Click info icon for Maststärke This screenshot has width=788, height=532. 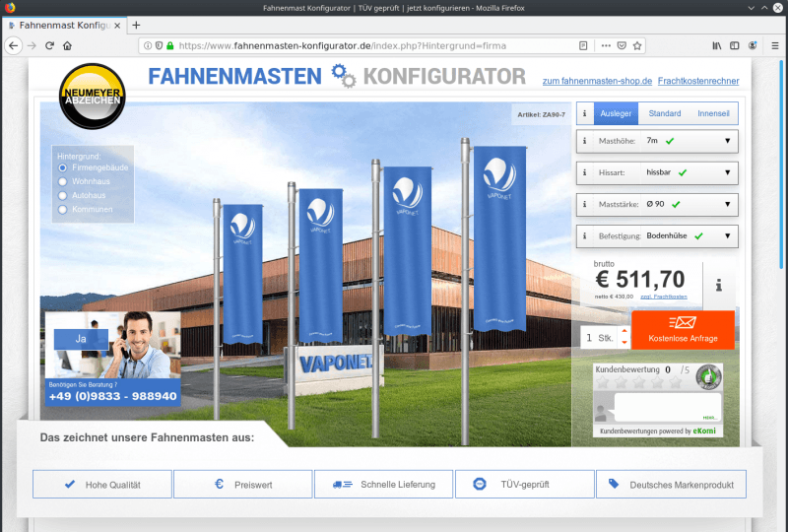[x=584, y=204]
